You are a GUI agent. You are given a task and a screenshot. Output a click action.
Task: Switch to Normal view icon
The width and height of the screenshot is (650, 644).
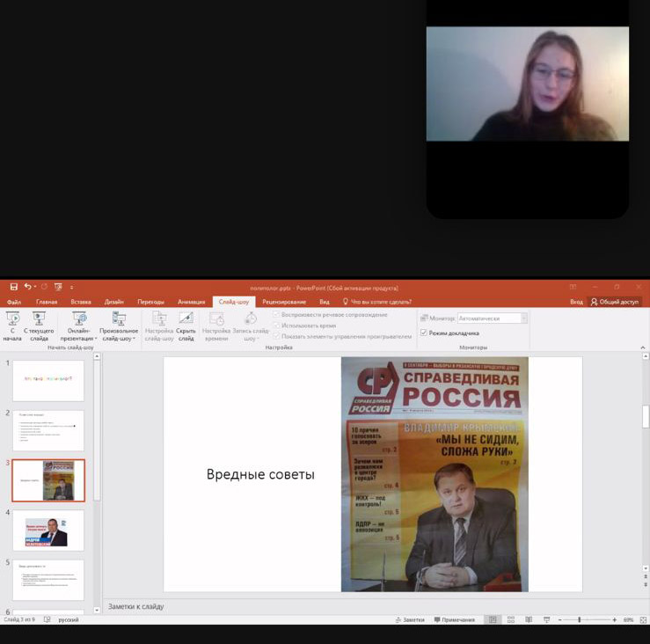(x=493, y=619)
